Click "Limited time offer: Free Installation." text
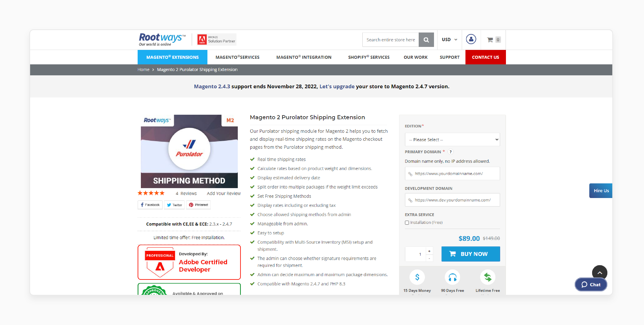This screenshot has height=325, width=644. click(189, 237)
